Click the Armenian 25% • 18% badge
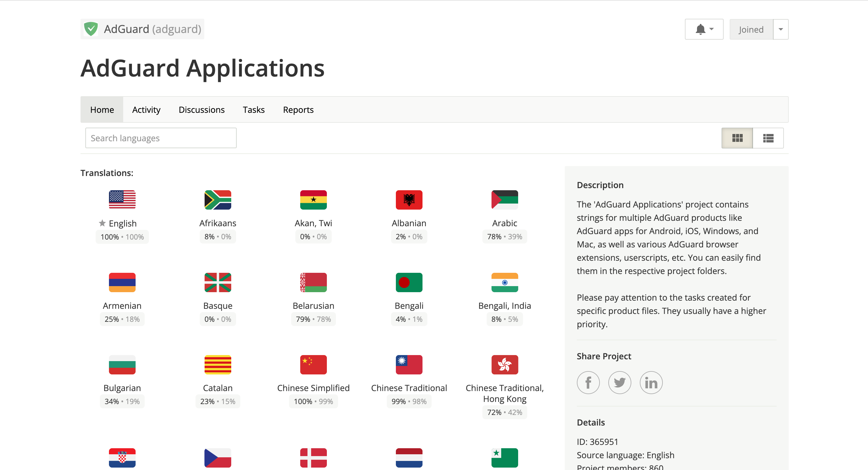 tap(122, 319)
